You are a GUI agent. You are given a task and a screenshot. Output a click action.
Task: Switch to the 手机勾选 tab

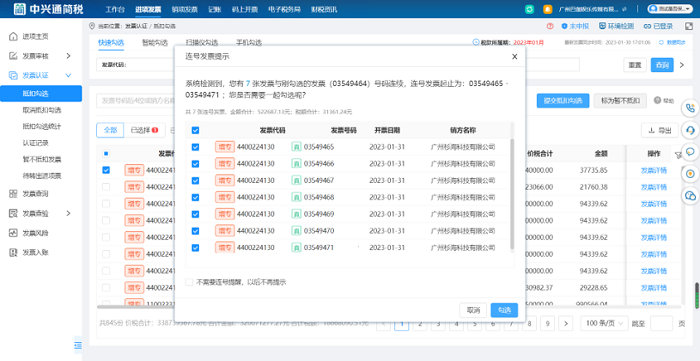[x=249, y=43]
